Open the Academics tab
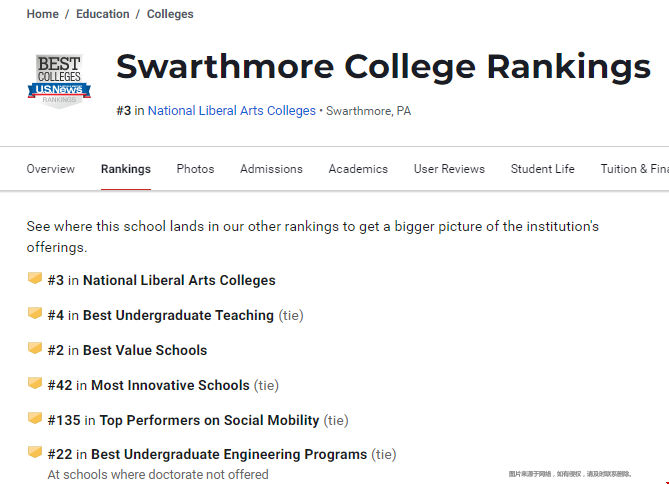This screenshot has height=484, width=669. [358, 169]
